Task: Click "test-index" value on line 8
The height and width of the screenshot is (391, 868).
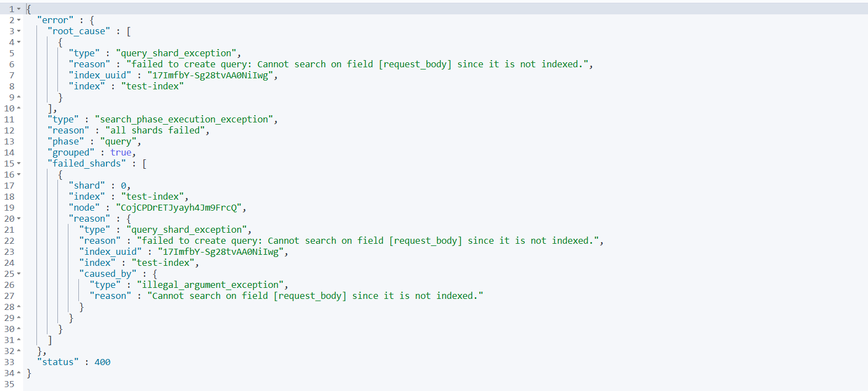Action: [x=152, y=87]
